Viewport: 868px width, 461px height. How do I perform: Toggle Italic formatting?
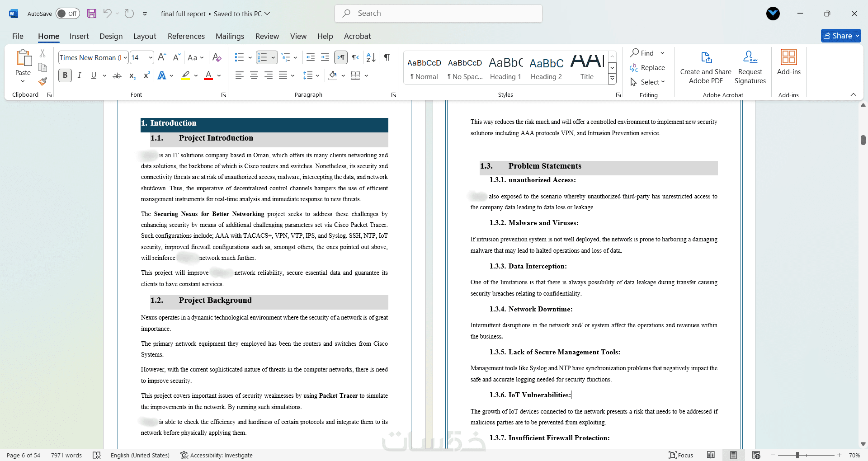[x=80, y=75]
